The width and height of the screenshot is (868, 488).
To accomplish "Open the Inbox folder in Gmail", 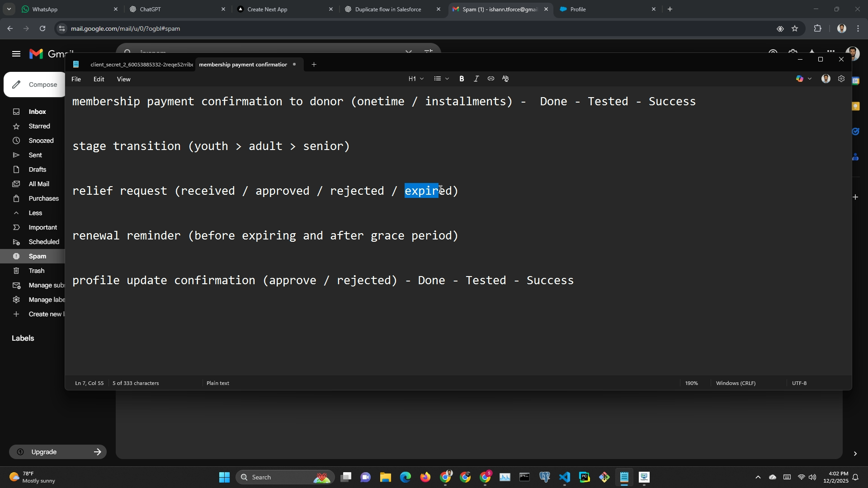I will pyautogui.click(x=37, y=112).
